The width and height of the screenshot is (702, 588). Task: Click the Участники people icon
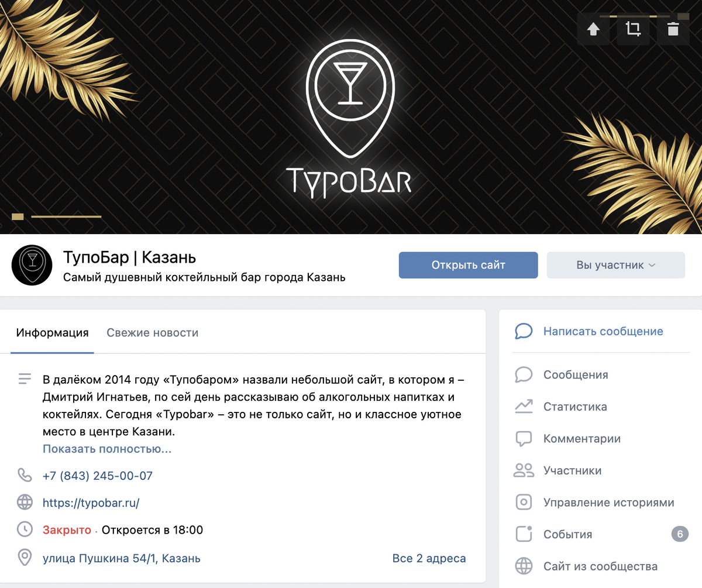point(524,470)
